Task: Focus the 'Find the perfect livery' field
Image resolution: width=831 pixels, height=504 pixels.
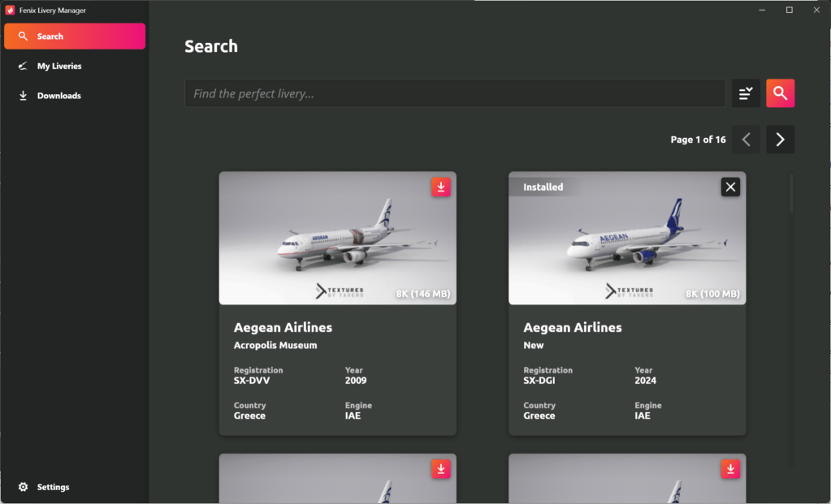Action: coord(455,93)
